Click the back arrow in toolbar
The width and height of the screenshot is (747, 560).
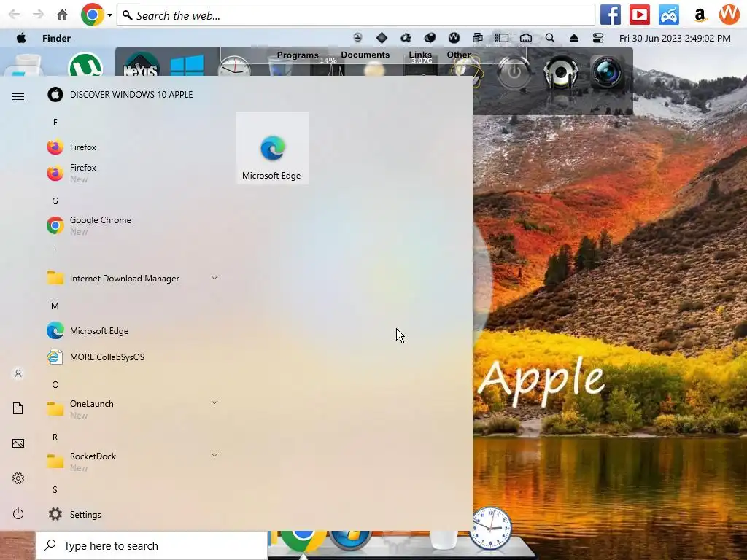click(15, 15)
